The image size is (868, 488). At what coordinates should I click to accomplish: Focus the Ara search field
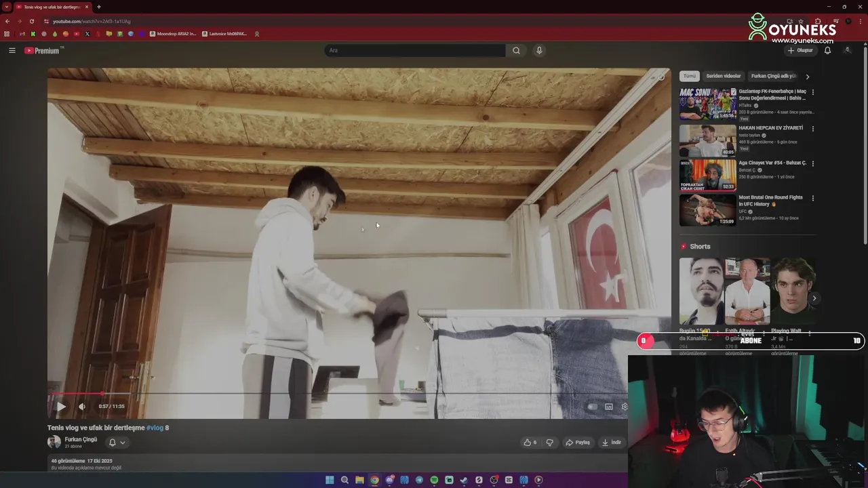pyautogui.click(x=415, y=50)
